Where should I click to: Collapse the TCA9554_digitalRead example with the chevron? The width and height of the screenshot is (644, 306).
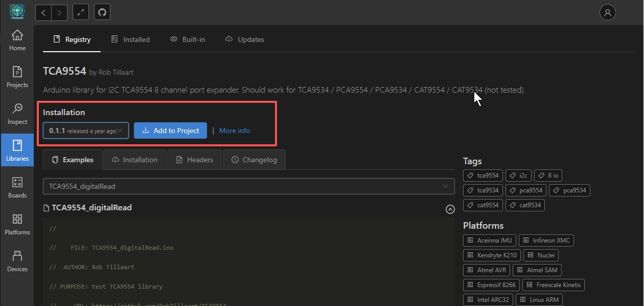coord(450,209)
